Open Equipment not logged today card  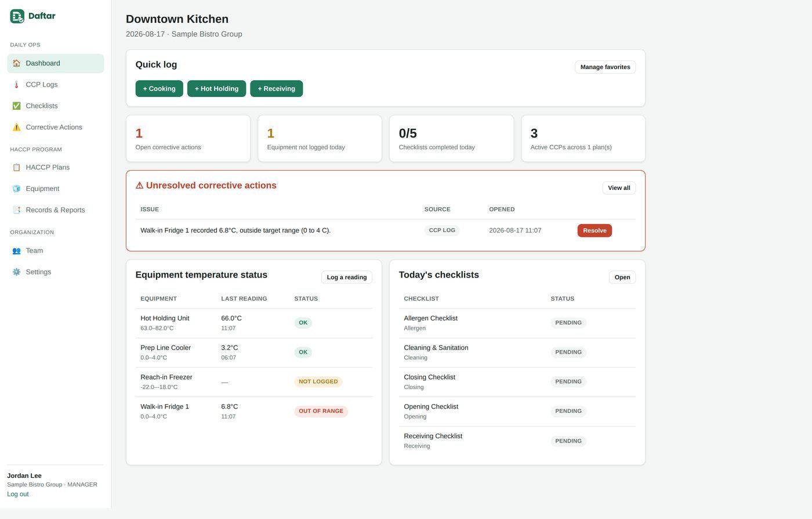(x=320, y=139)
